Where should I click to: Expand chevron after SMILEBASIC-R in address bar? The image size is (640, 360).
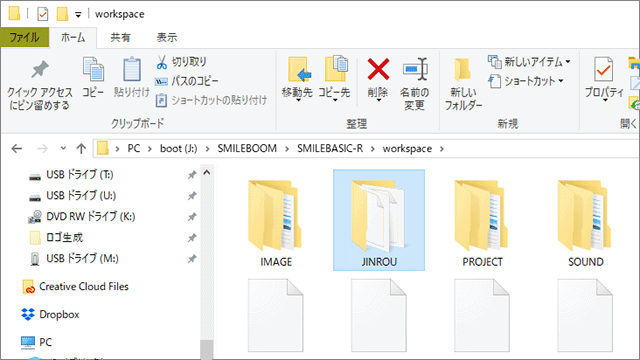tap(373, 149)
